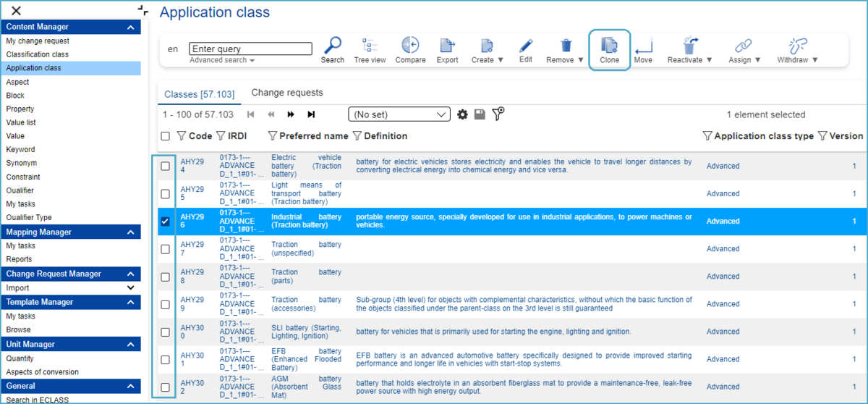Open the set settings gear icon

pyautogui.click(x=463, y=114)
